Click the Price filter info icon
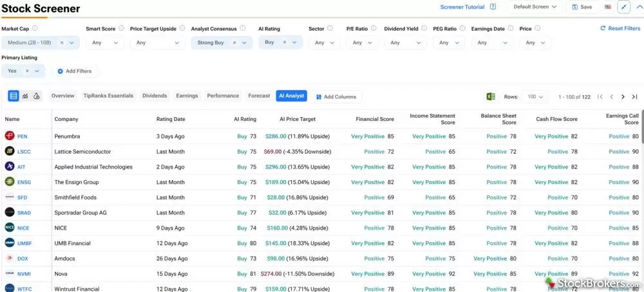This screenshot has height=292, width=644. 537,28
